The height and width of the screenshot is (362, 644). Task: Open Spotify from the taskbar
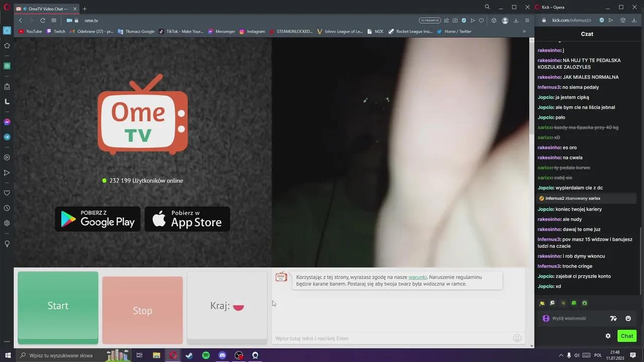206,355
